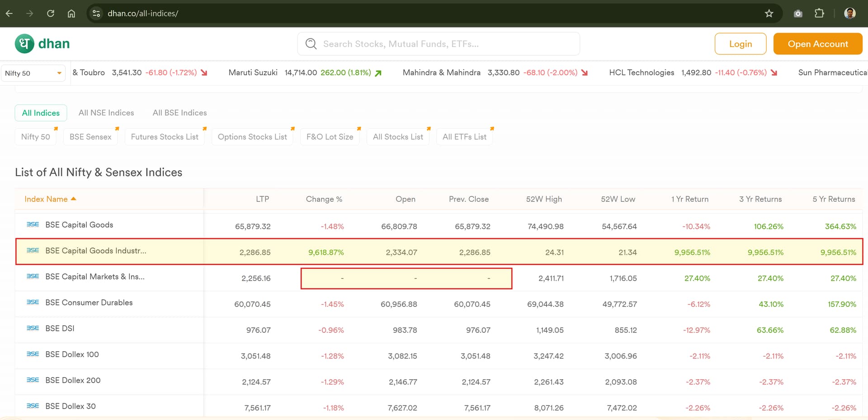Viewport: 868px width, 420px height.
Task: Click the site info icon in address bar
Action: [96, 14]
